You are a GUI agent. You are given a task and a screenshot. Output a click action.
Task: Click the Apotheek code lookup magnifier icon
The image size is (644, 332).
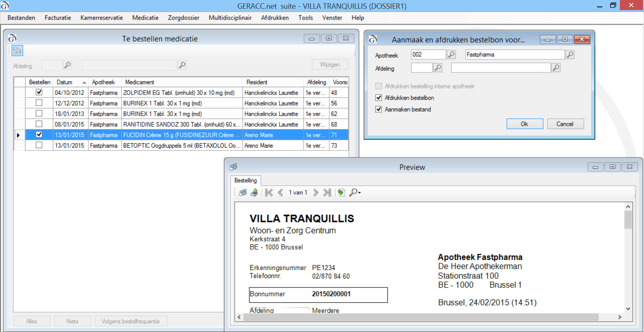pos(451,54)
